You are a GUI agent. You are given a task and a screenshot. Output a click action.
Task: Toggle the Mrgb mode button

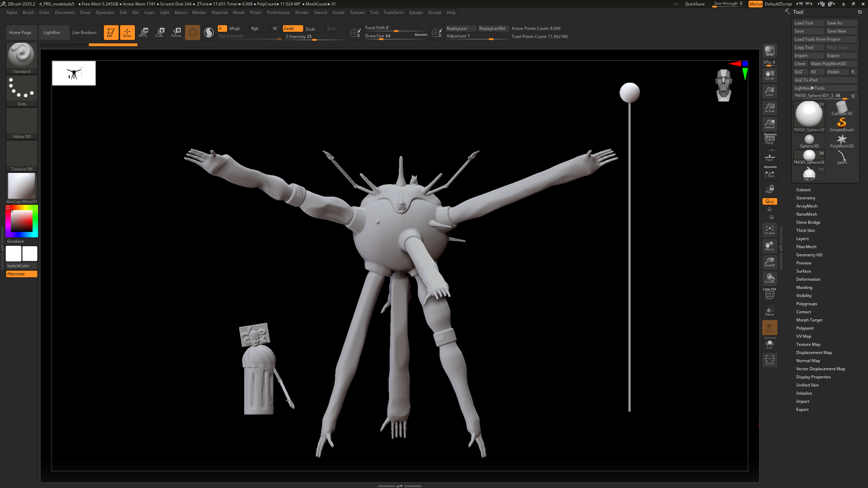click(235, 28)
